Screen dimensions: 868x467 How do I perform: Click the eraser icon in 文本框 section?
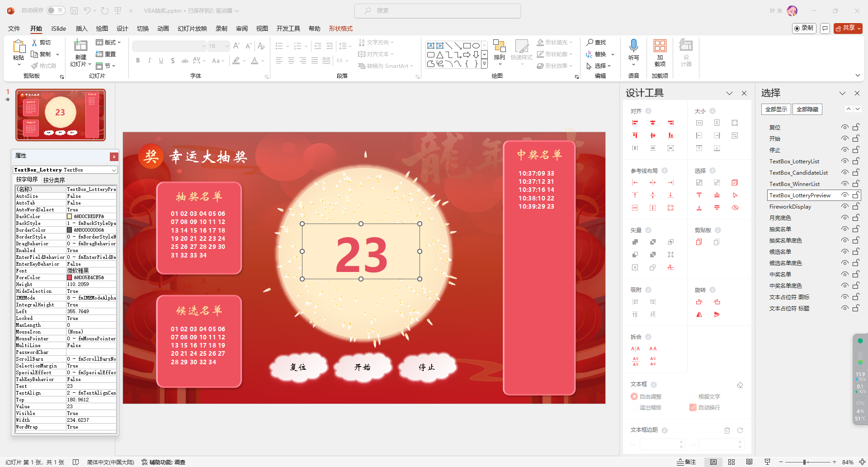coord(740,385)
